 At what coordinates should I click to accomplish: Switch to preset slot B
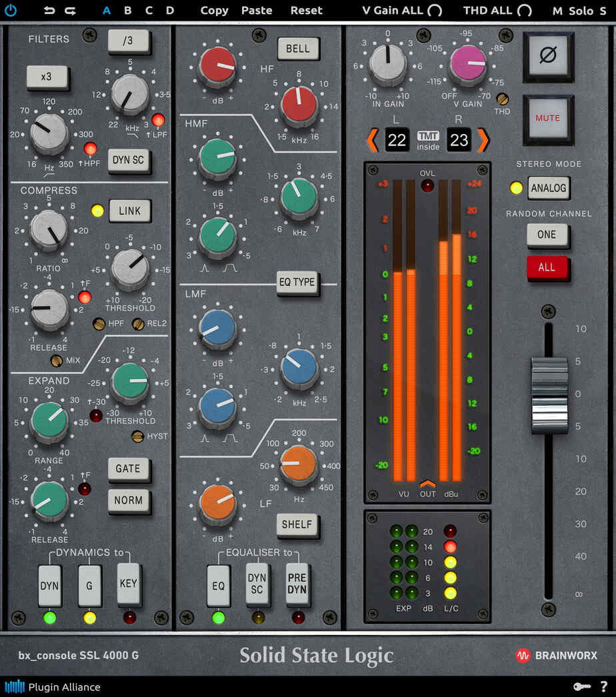coord(127,11)
